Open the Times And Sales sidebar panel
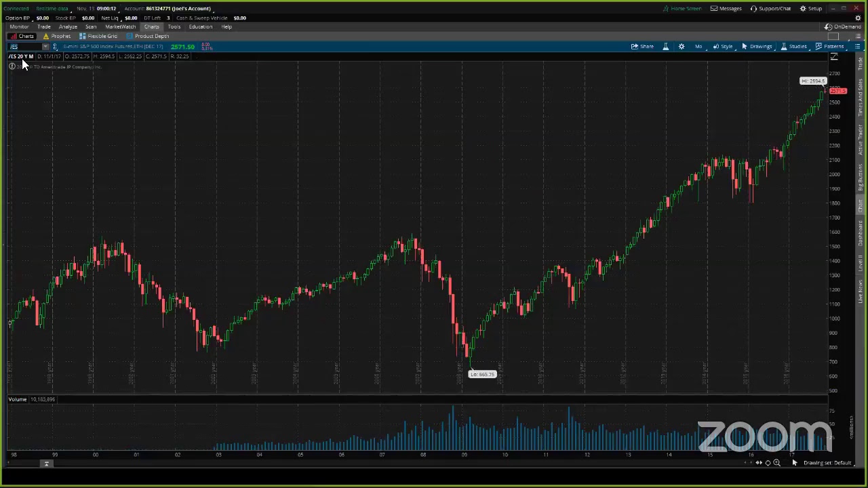Screen dimensions: 868x488 pyautogui.click(x=861, y=99)
